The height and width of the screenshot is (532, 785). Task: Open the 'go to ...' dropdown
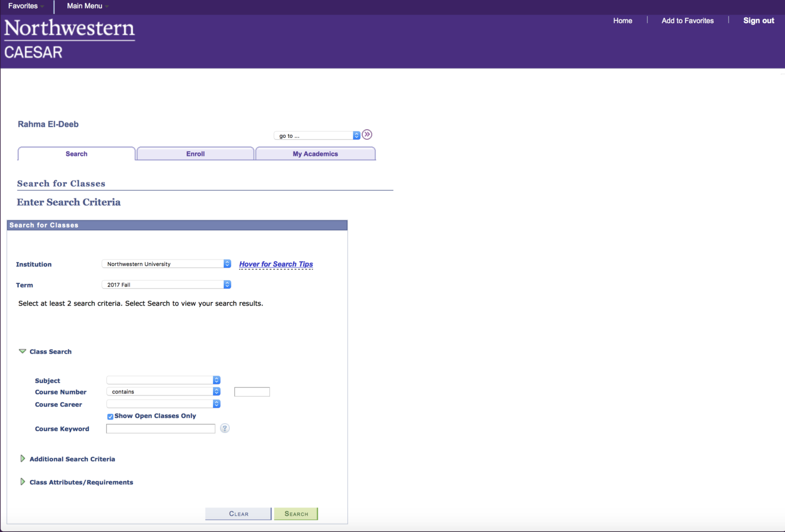pyautogui.click(x=317, y=135)
